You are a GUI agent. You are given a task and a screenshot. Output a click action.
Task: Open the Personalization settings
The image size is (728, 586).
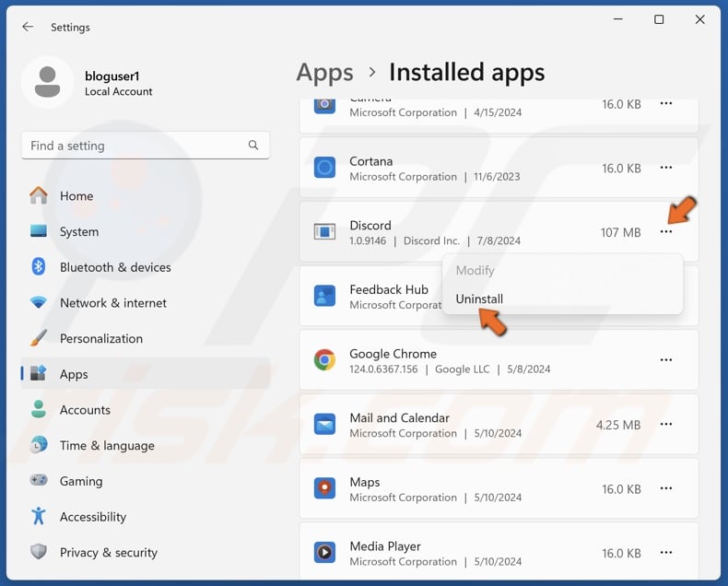click(x=146, y=338)
